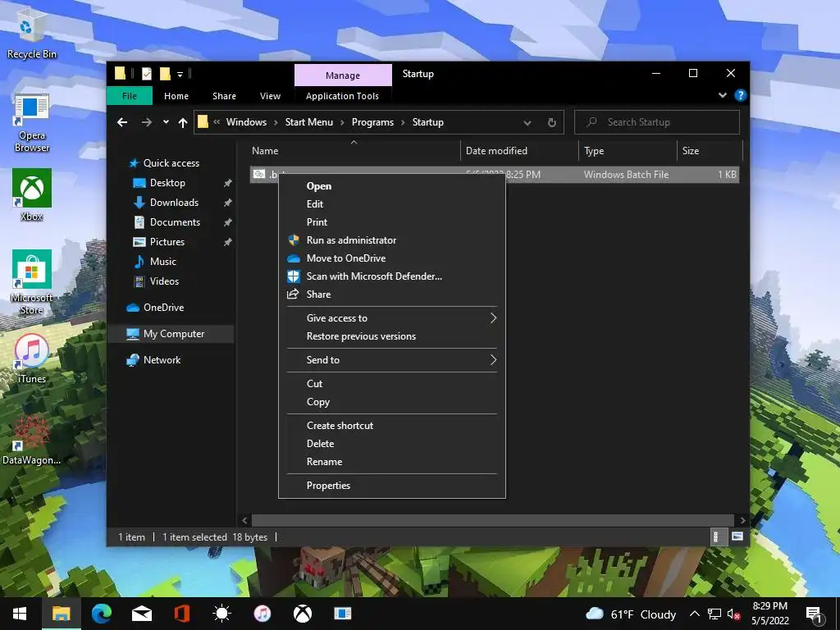
Task: Open Properties from context menu
Action: (391, 486)
